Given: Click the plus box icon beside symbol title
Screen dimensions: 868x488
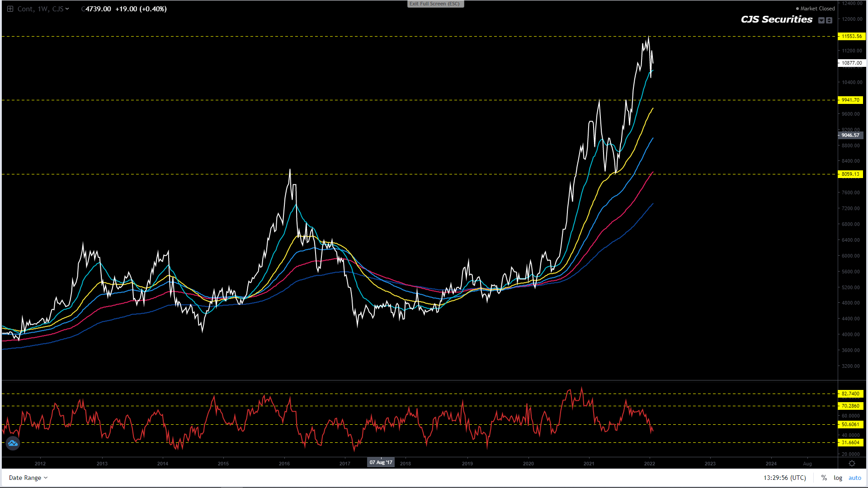Looking at the screenshot, I should (x=10, y=9).
